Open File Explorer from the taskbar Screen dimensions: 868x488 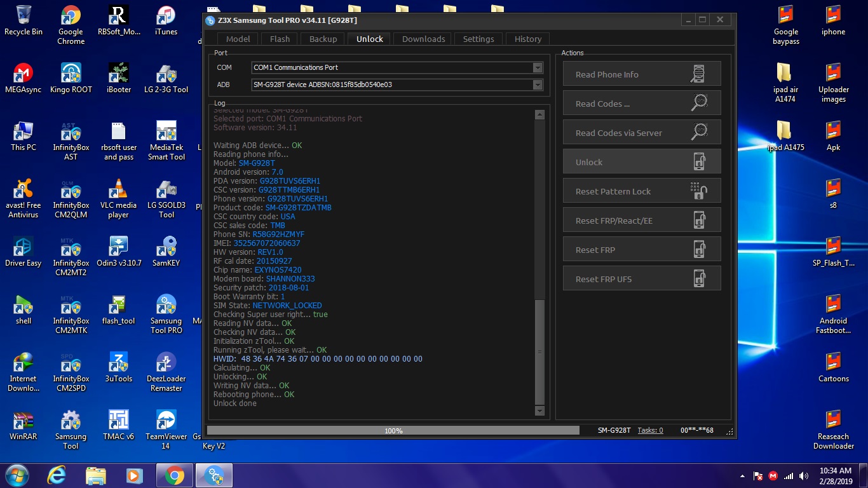coord(96,475)
